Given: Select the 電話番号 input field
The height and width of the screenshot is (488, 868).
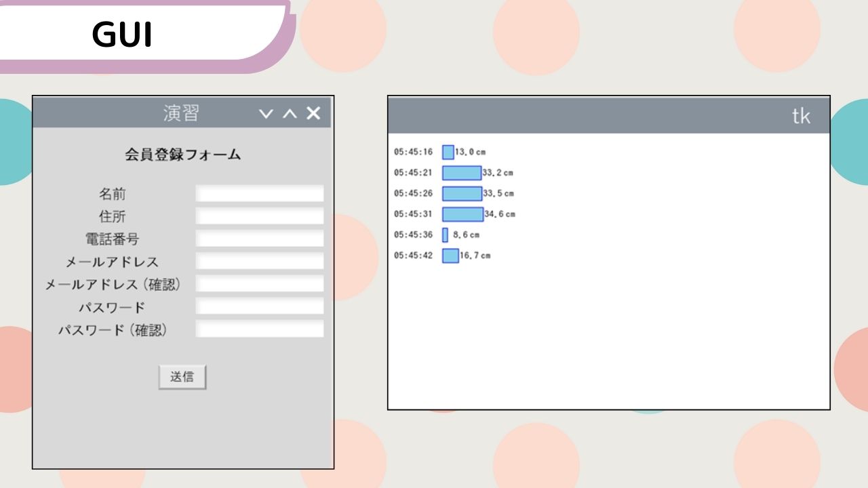Looking at the screenshot, I should click(260, 239).
